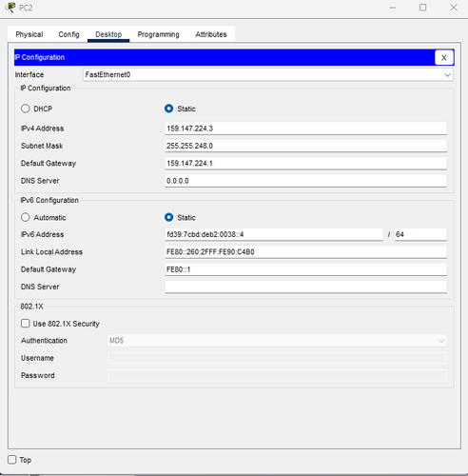The image size is (468, 476).
Task: Click the 802.1X group label
Action: click(x=31, y=307)
